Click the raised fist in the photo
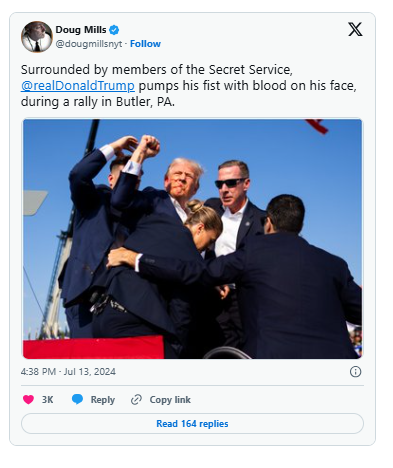This screenshot has width=393, height=468. [149, 146]
